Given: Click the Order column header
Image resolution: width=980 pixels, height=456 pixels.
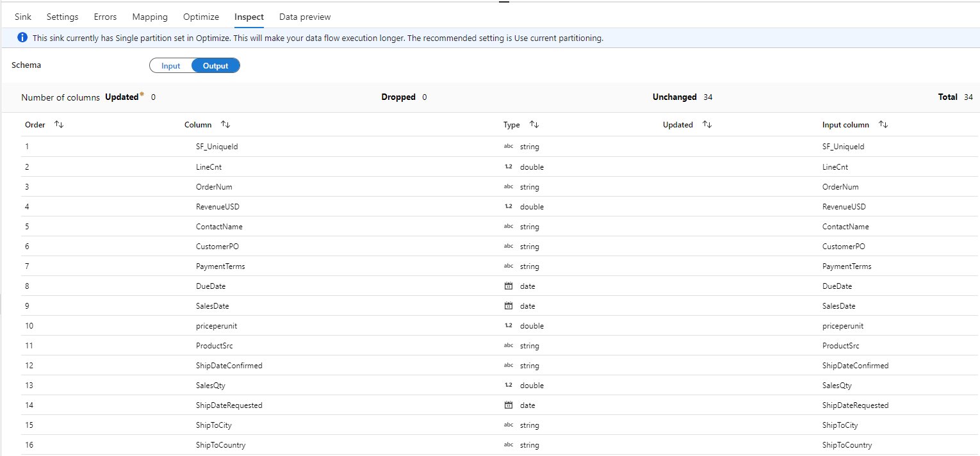Looking at the screenshot, I should point(35,125).
